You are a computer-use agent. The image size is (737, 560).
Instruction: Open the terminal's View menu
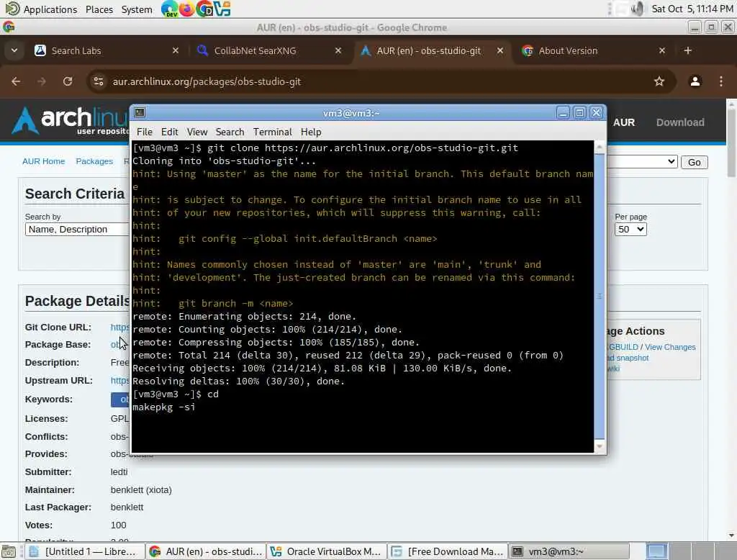197,132
